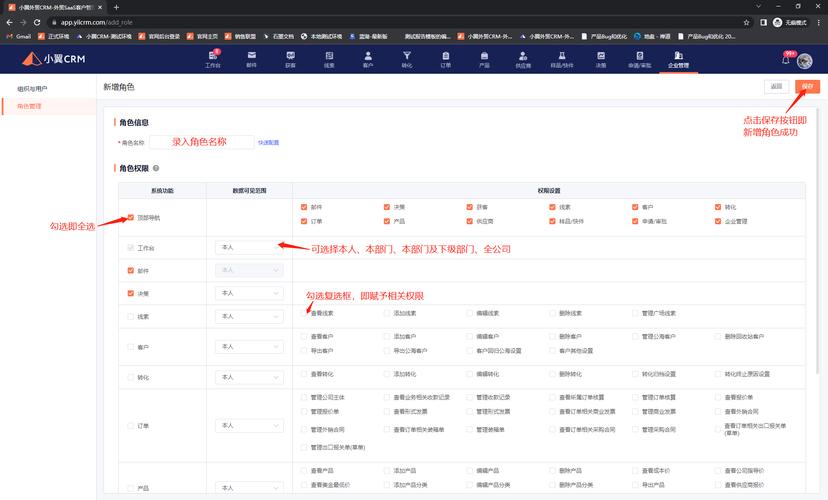Bookmark this page with the star icon
The width and height of the screenshot is (828, 500).
[x=746, y=22]
